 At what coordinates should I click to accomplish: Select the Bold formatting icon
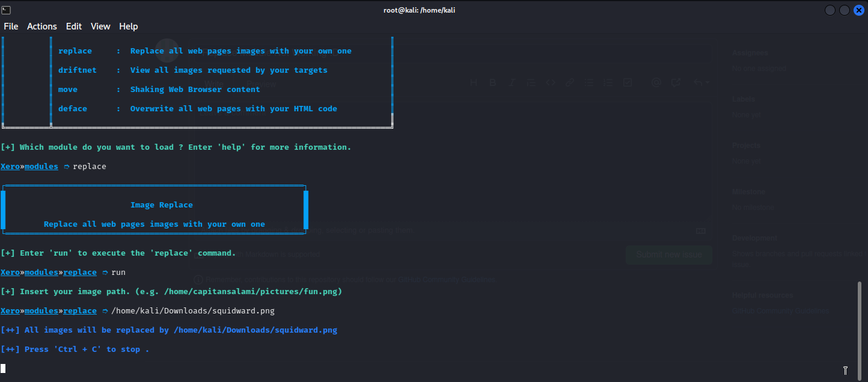493,82
